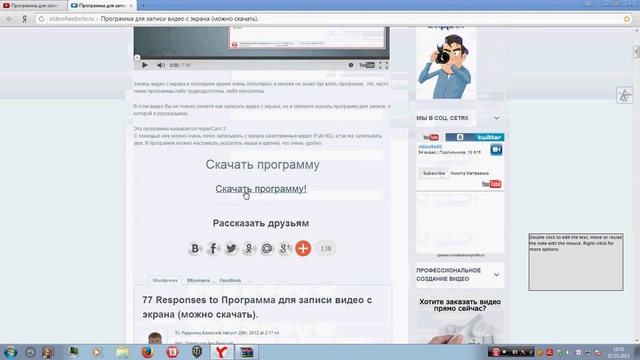Viewport: 640px width, 360px height.
Task: Share via Facebook button
Action: (x=213, y=248)
